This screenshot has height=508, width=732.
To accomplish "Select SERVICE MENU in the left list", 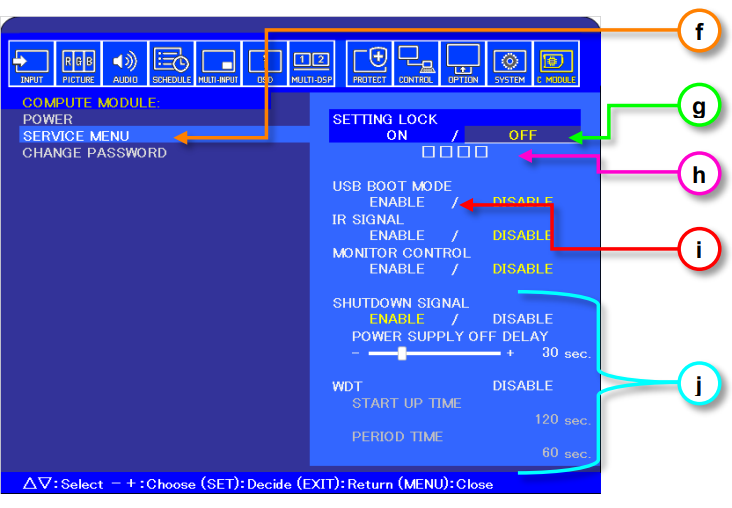I will pyautogui.click(x=76, y=135).
